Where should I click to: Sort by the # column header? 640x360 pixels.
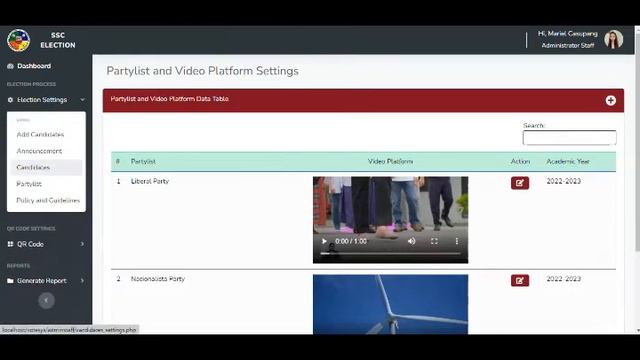[x=118, y=162]
